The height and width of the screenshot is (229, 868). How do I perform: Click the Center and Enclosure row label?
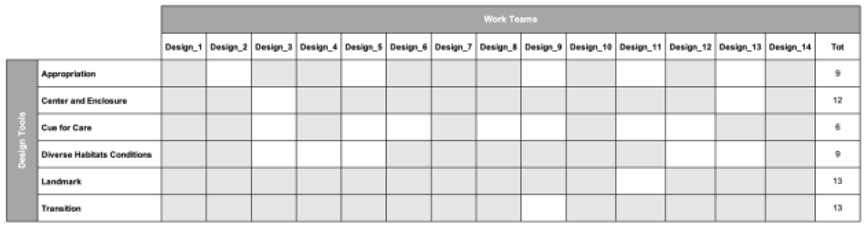click(84, 101)
